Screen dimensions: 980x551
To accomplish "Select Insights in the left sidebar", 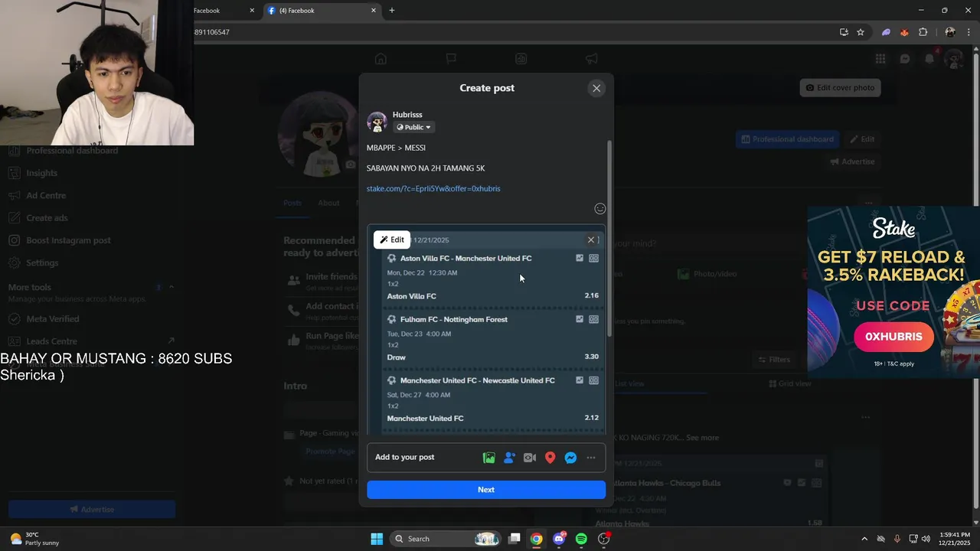I will (x=41, y=173).
